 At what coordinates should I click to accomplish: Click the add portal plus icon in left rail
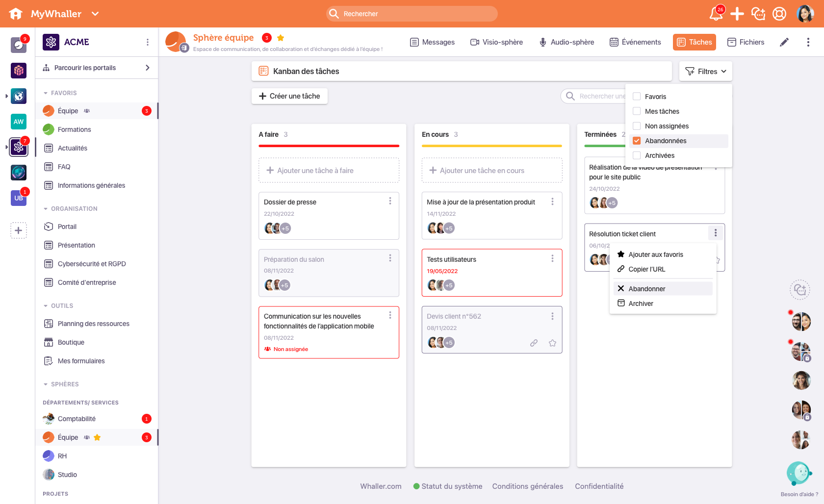click(x=19, y=230)
